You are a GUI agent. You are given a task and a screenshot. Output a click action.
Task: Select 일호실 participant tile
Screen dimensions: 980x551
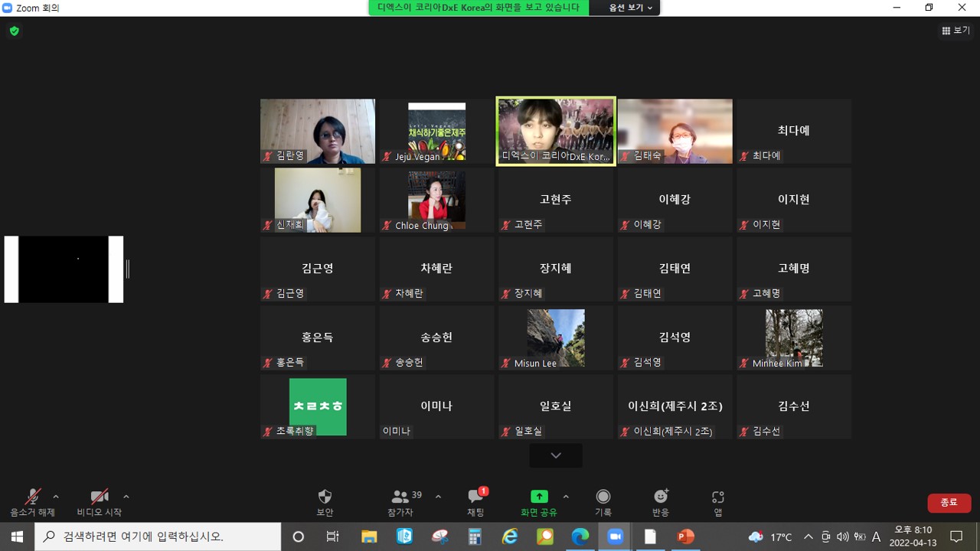(x=556, y=406)
